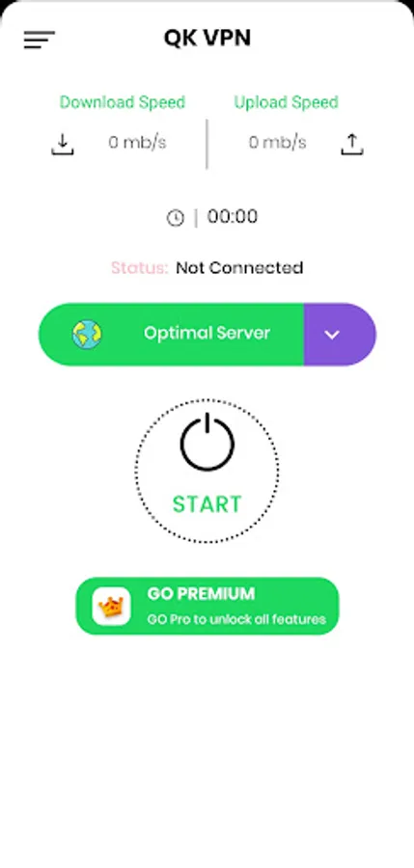Click the download 0 mb/s value

pyautogui.click(x=137, y=143)
